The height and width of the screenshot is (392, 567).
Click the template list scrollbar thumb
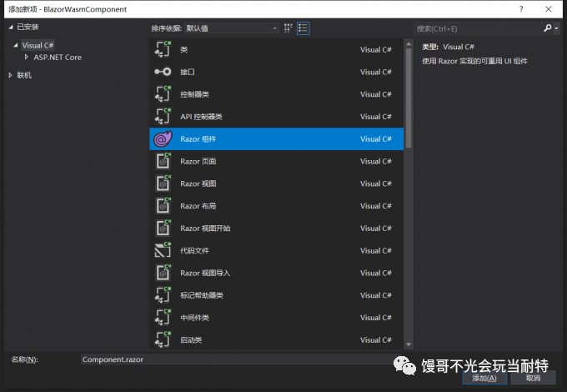(409, 98)
